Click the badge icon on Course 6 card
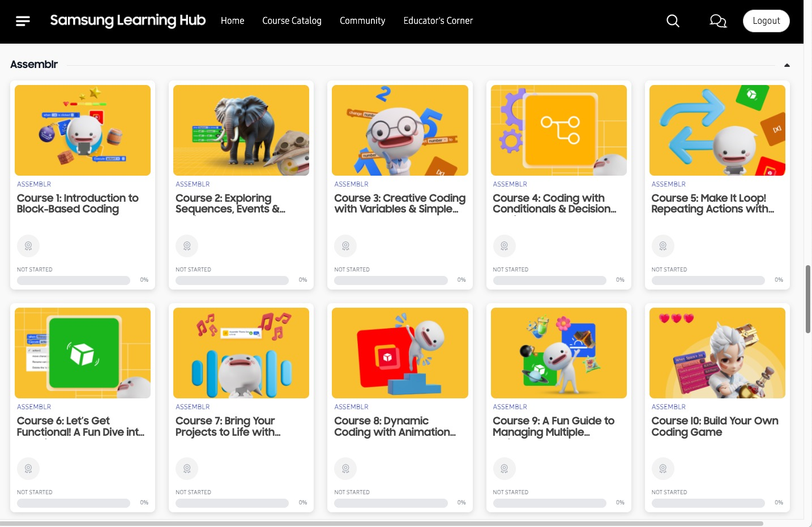812x527 pixels. click(28, 469)
